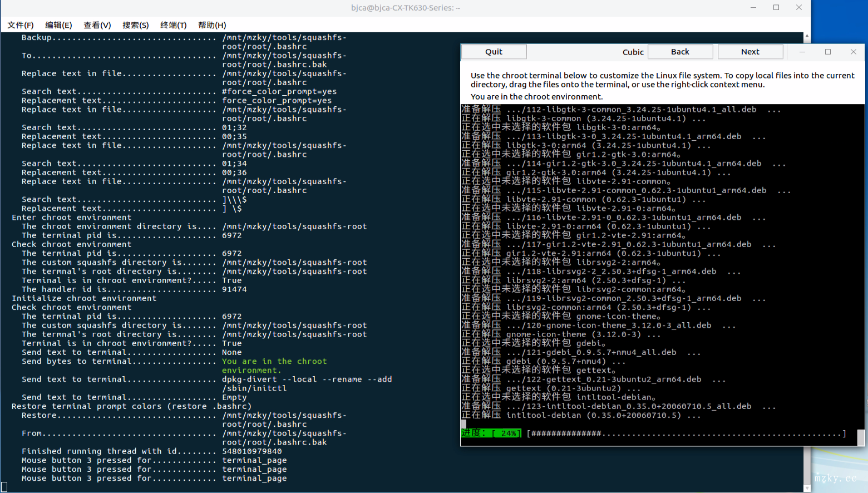Click the Back button in Cubic
The image size is (868, 493).
click(x=680, y=52)
